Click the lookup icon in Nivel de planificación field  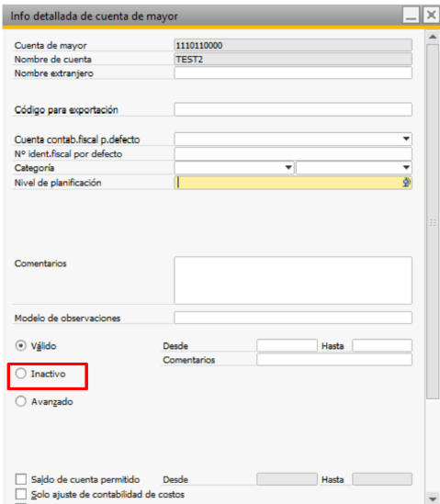pos(406,183)
